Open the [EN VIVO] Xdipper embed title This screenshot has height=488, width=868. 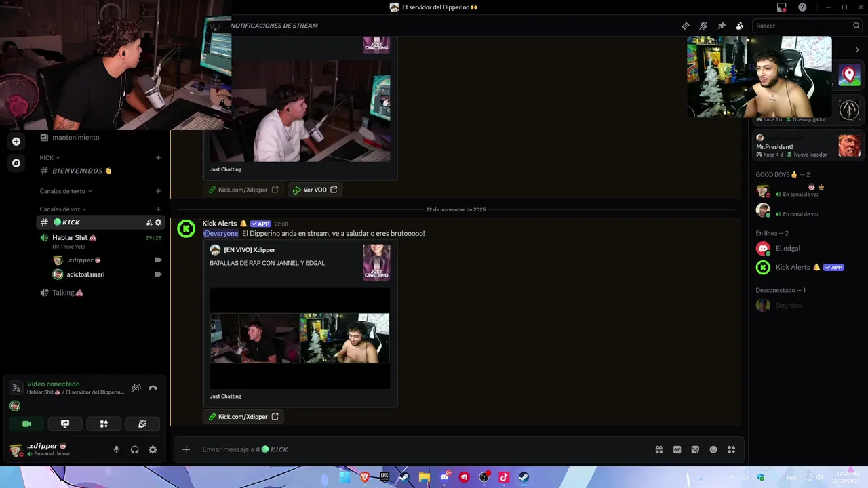[249, 250]
